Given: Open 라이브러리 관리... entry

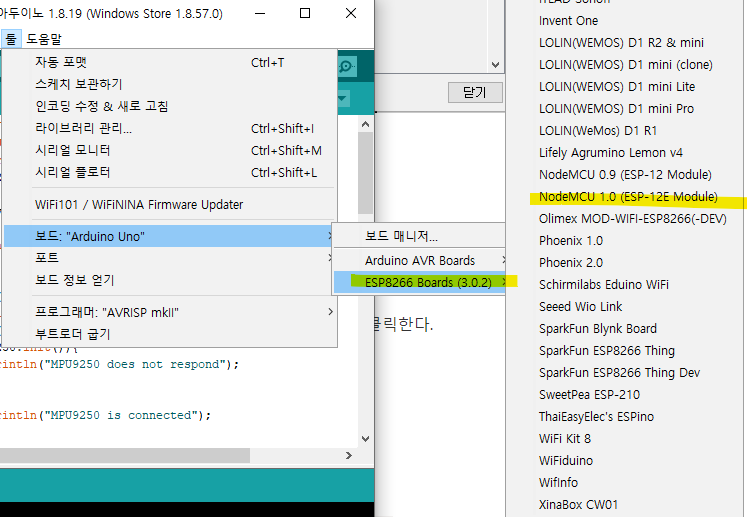Looking at the screenshot, I should pyautogui.click(x=170, y=129).
